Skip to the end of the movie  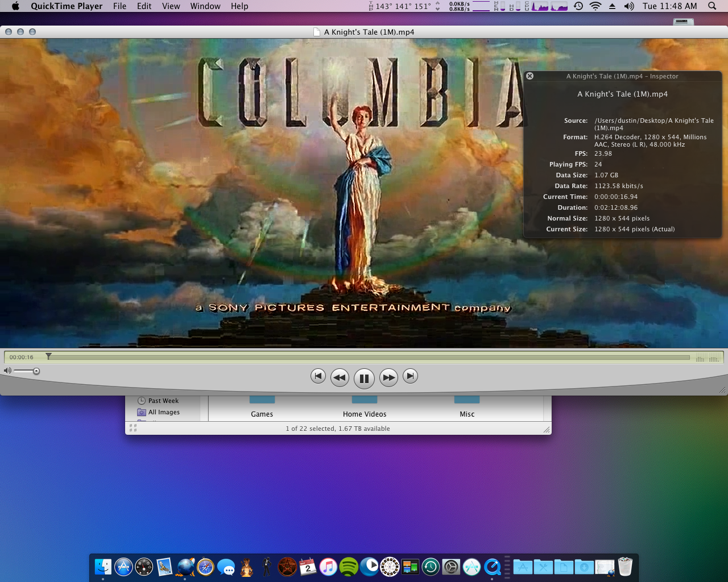(410, 376)
